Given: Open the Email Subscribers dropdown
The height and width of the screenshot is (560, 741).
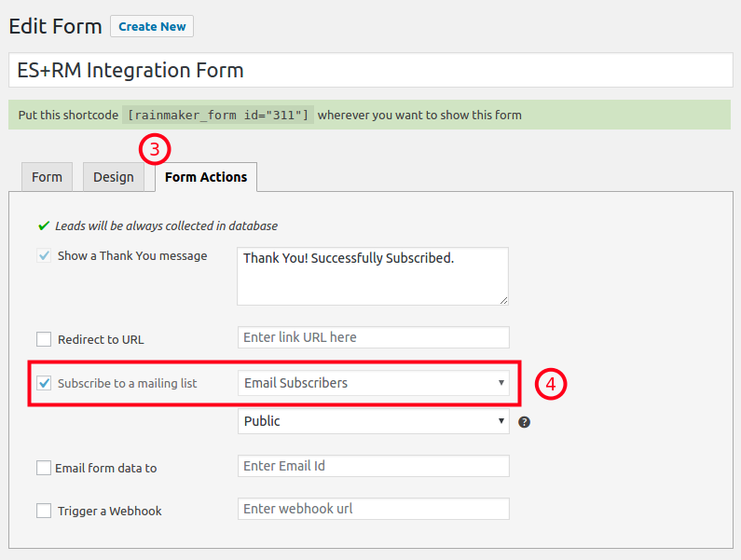Looking at the screenshot, I should click(374, 383).
